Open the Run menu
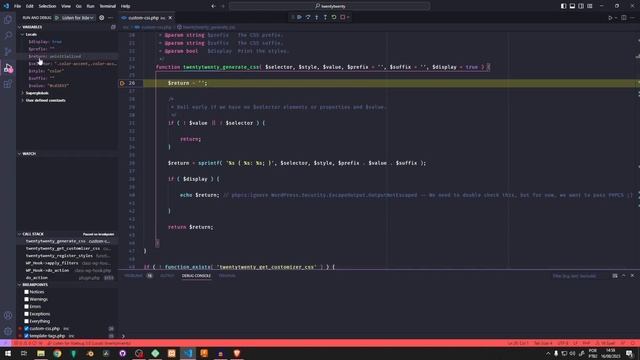 [x=90, y=6]
